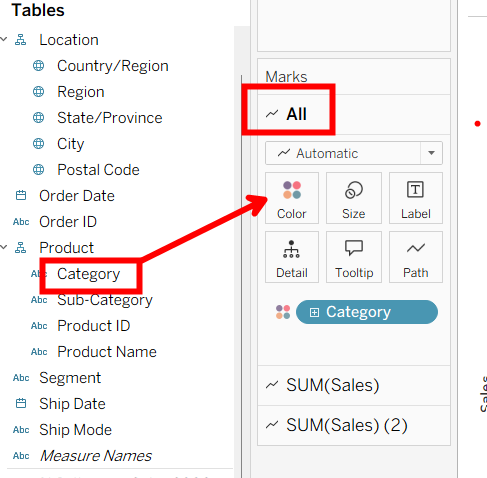Open the Size marks card
This screenshot has width=487, height=478.
tap(354, 198)
